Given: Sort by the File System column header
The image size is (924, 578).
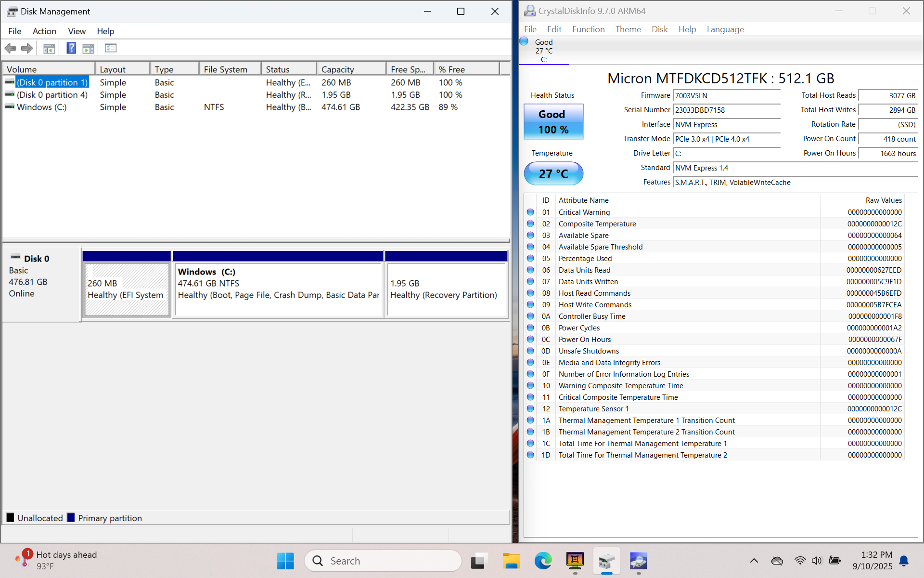Looking at the screenshot, I should 230,69.
